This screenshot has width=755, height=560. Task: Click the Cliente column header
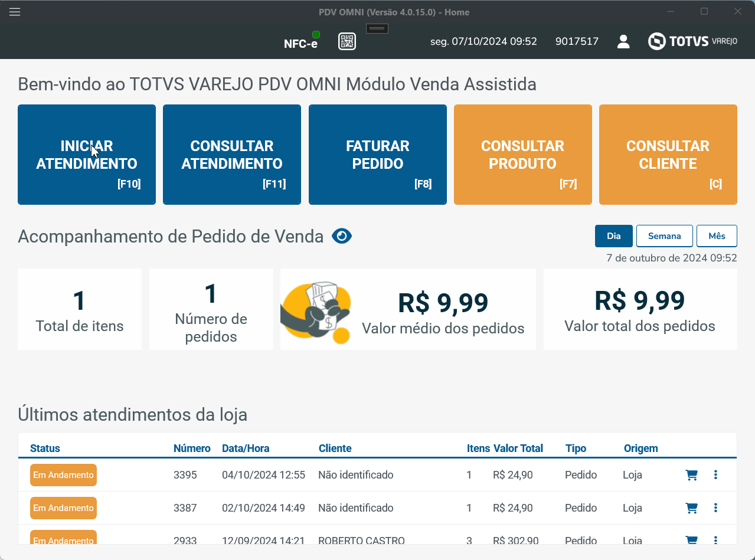click(x=335, y=448)
